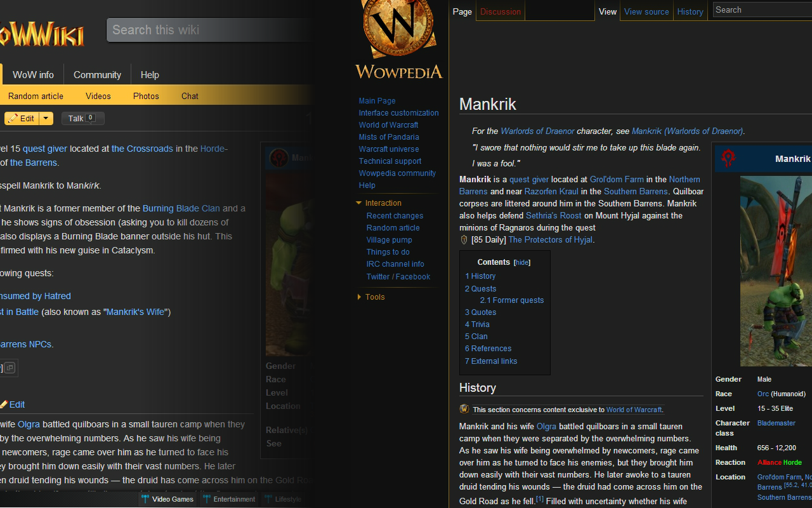Select the Page tab on Wowpedia
The image size is (812, 508).
tap(462, 11)
